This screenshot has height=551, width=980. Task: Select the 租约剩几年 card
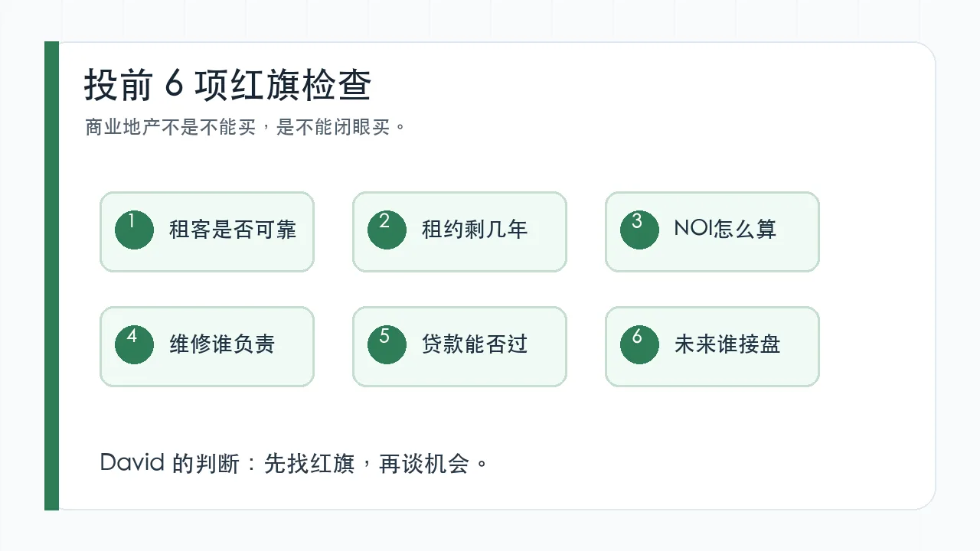click(460, 232)
